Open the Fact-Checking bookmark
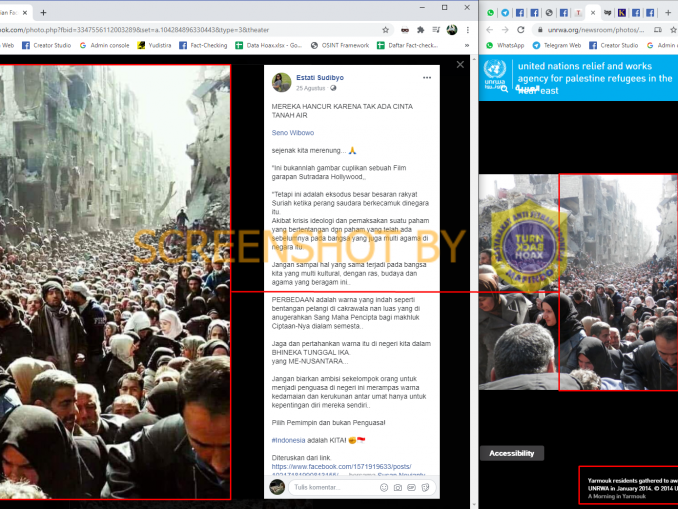This screenshot has height=509, width=678. [203, 45]
